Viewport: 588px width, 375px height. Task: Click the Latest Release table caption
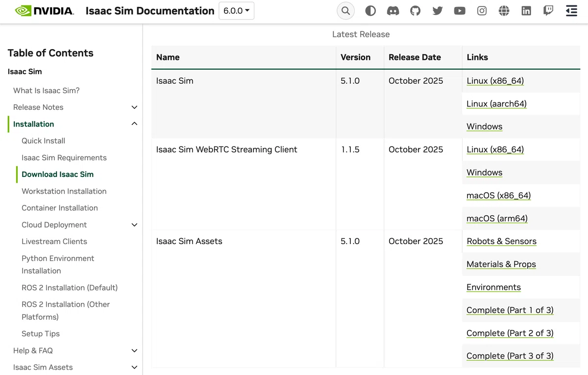pos(361,34)
